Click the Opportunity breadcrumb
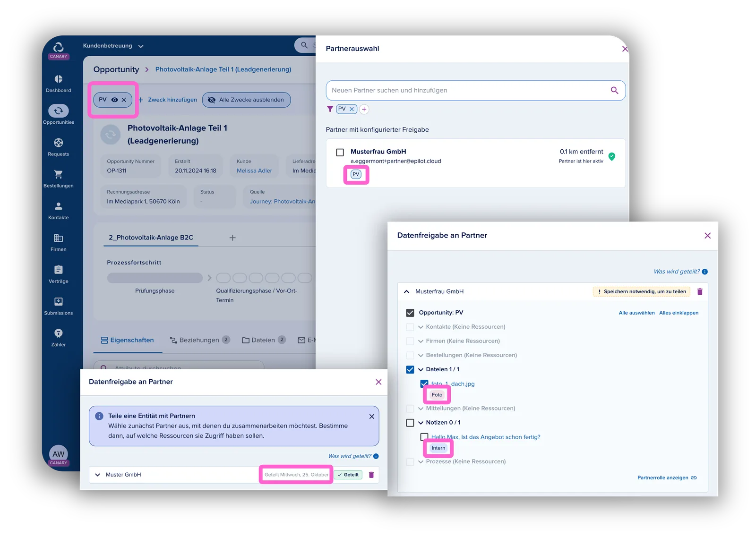This screenshot has height=537, width=756. pos(116,69)
